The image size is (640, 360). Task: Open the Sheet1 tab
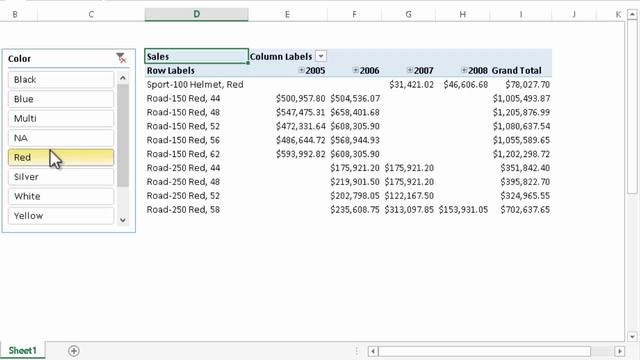point(22,351)
